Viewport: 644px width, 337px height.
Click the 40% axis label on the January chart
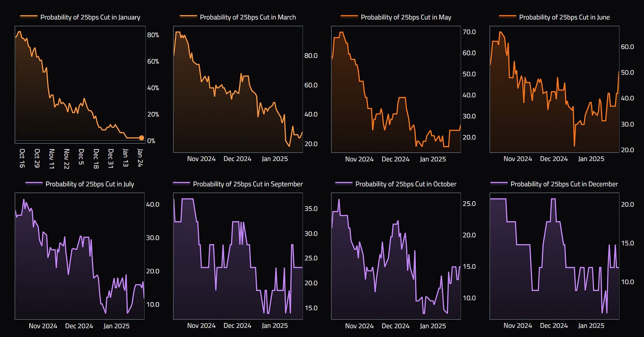pos(153,88)
